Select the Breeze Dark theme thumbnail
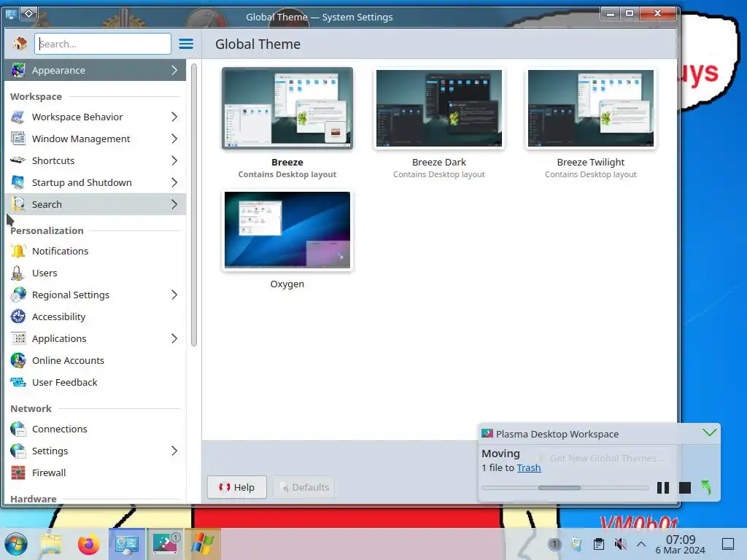This screenshot has width=747, height=560. (438, 108)
